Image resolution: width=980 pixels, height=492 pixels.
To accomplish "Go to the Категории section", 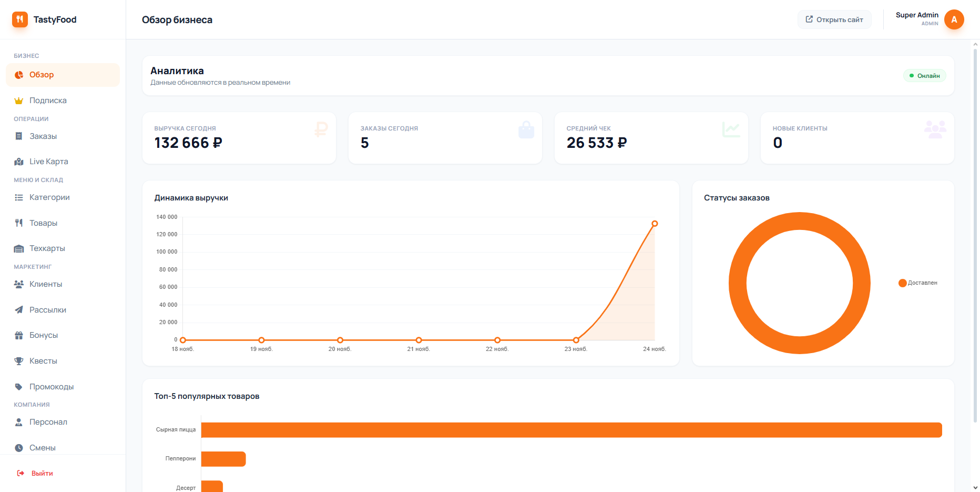I will point(49,197).
